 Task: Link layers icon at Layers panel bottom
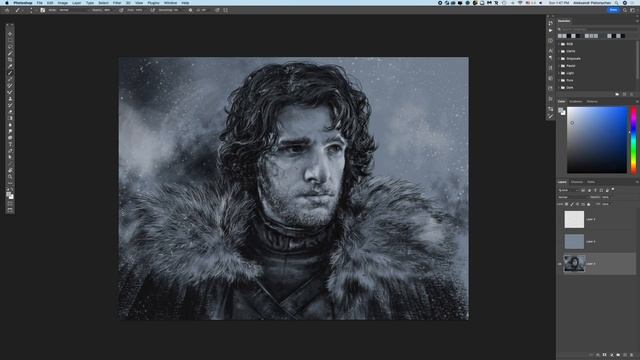[x=591, y=355]
